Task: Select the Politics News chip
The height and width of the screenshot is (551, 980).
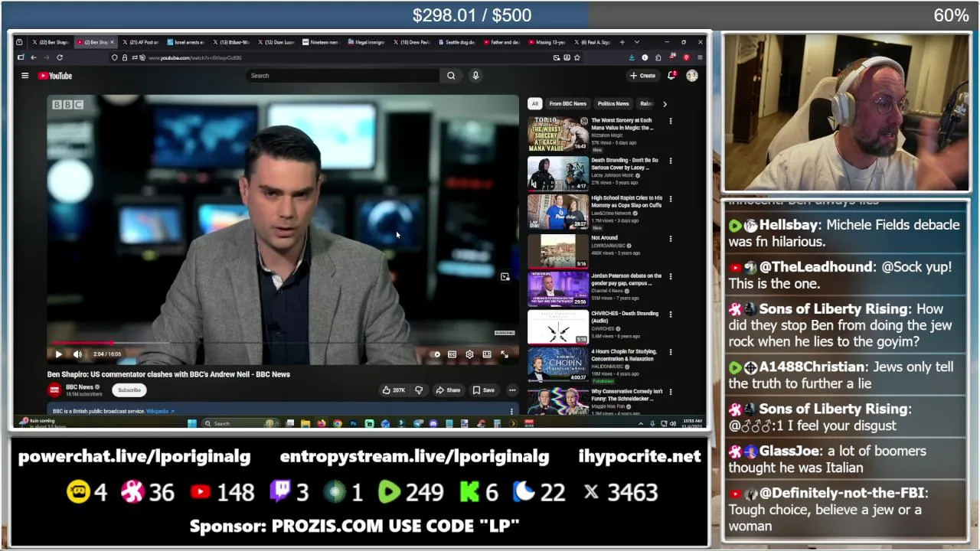Action: click(x=613, y=103)
